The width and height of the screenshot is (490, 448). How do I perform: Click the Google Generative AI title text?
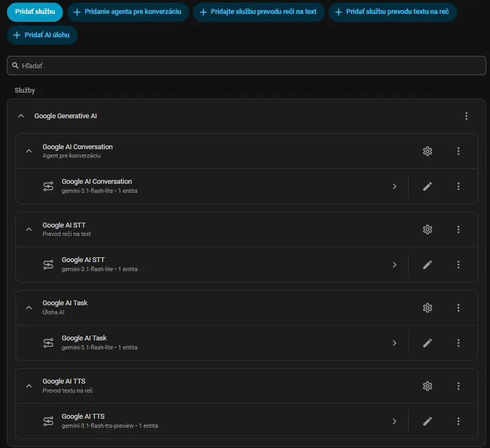66,116
